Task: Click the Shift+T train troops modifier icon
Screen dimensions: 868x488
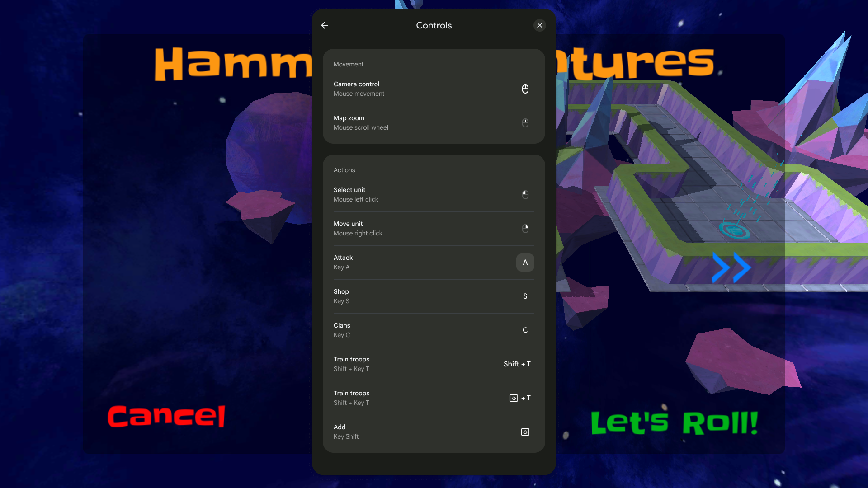Action: point(513,398)
